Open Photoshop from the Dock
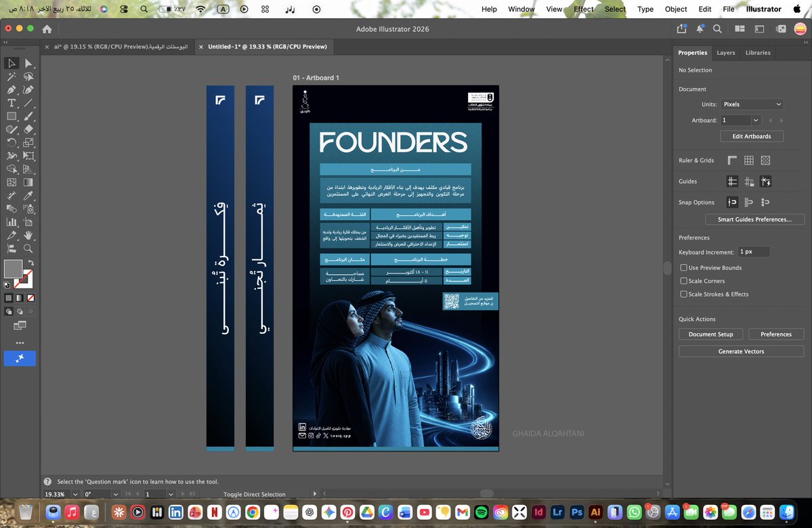 pyautogui.click(x=576, y=512)
